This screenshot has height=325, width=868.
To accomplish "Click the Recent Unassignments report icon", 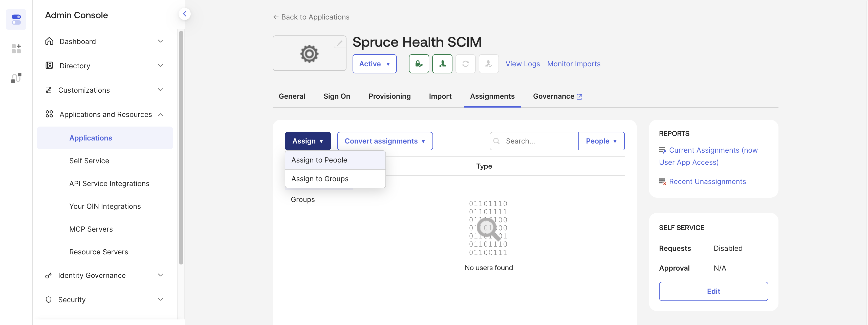I will pos(662,182).
